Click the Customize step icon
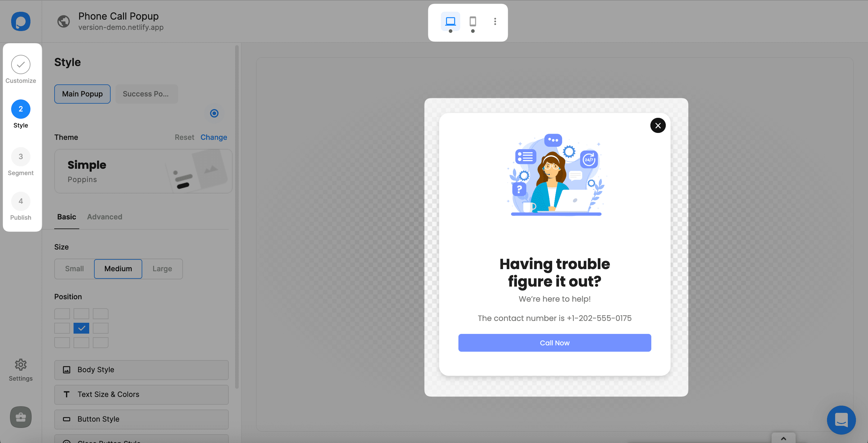The width and height of the screenshot is (868, 443). tap(20, 64)
